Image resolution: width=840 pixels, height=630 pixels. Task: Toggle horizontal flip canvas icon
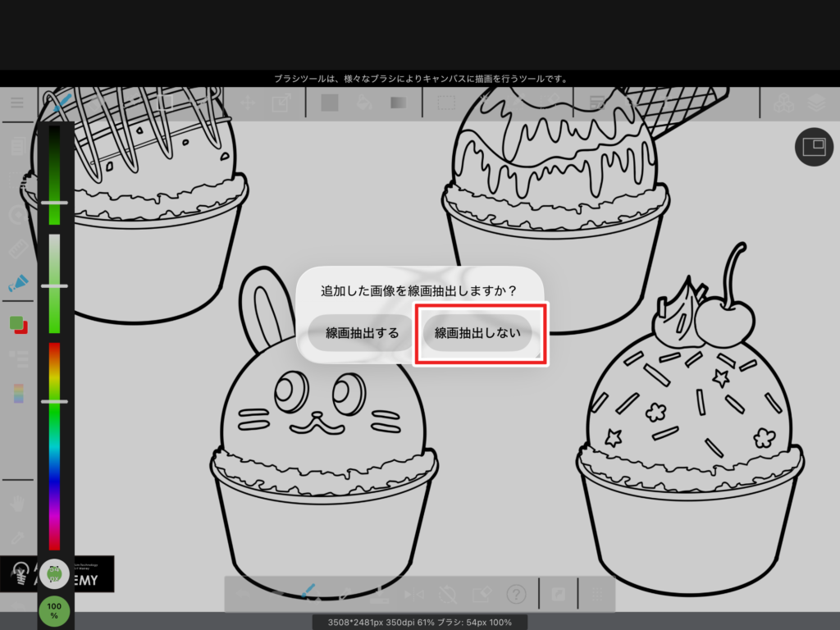(x=413, y=594)
